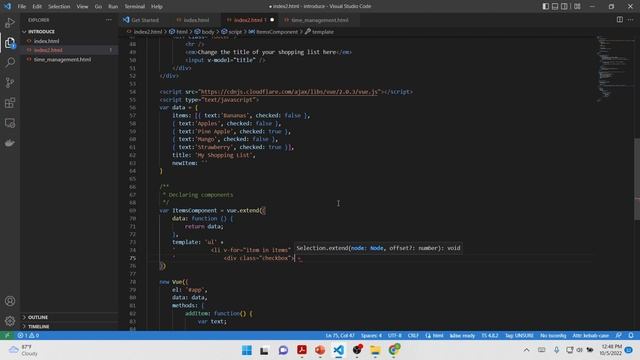Select index2.html in the Explorer tree
The height and width of the screenshot is (360, 640).
tap(48, 50)
